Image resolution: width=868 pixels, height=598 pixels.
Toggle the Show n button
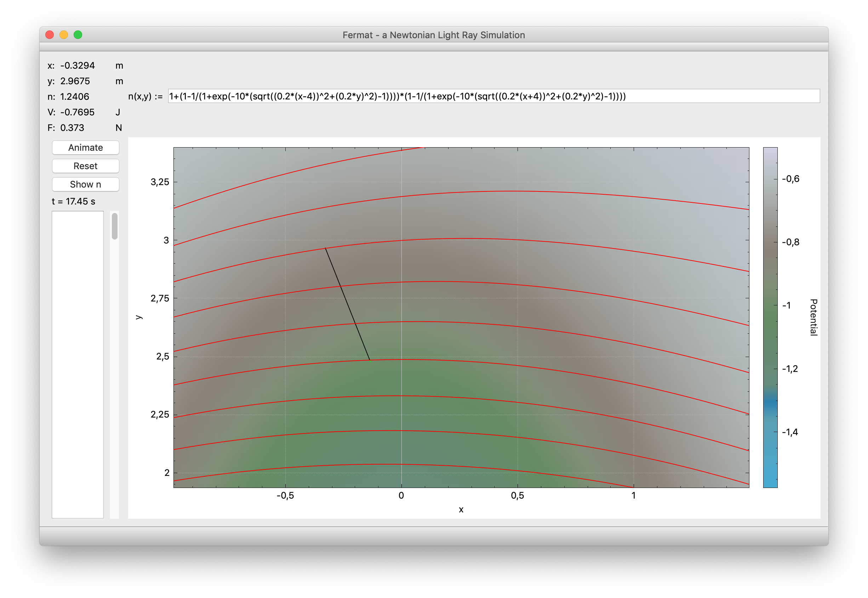click(x=85, y=184)
